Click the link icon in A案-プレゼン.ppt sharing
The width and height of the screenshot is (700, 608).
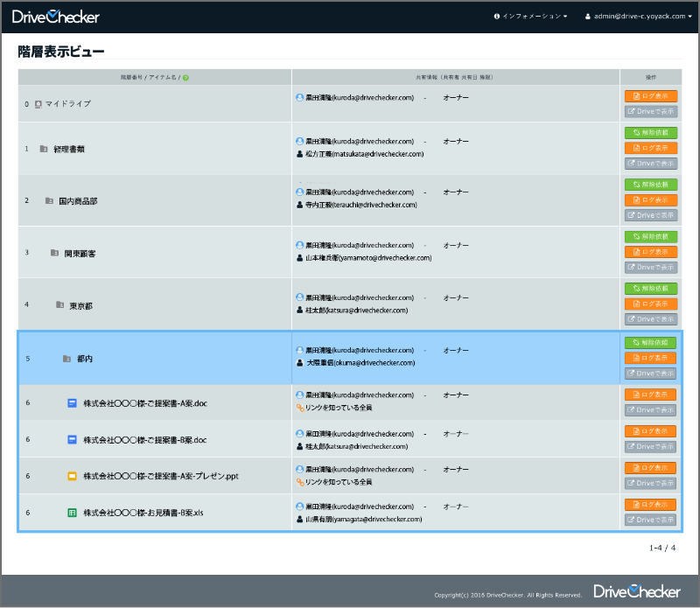tap(300, 482)
